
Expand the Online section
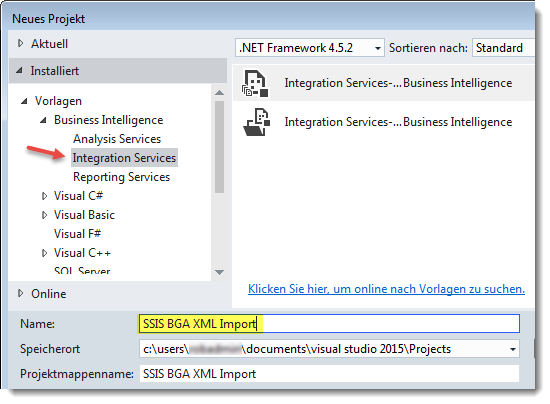[21, 293]
